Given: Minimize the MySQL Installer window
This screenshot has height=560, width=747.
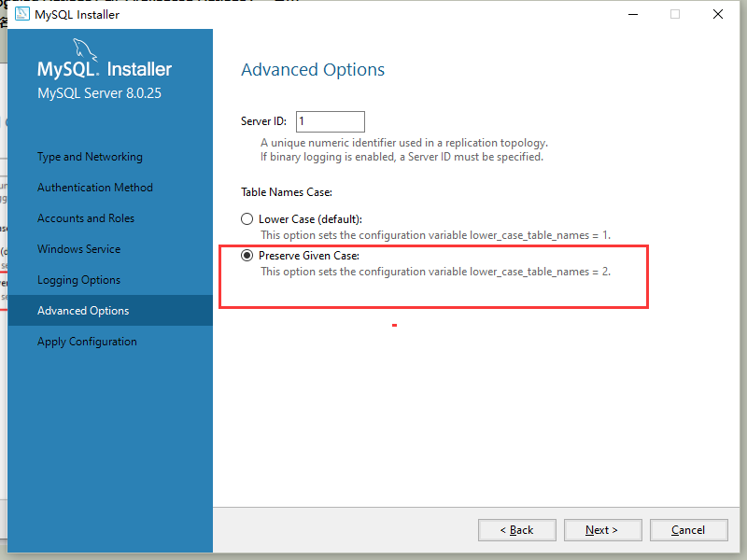Looking at the screenshot, I should click(632, 14).
